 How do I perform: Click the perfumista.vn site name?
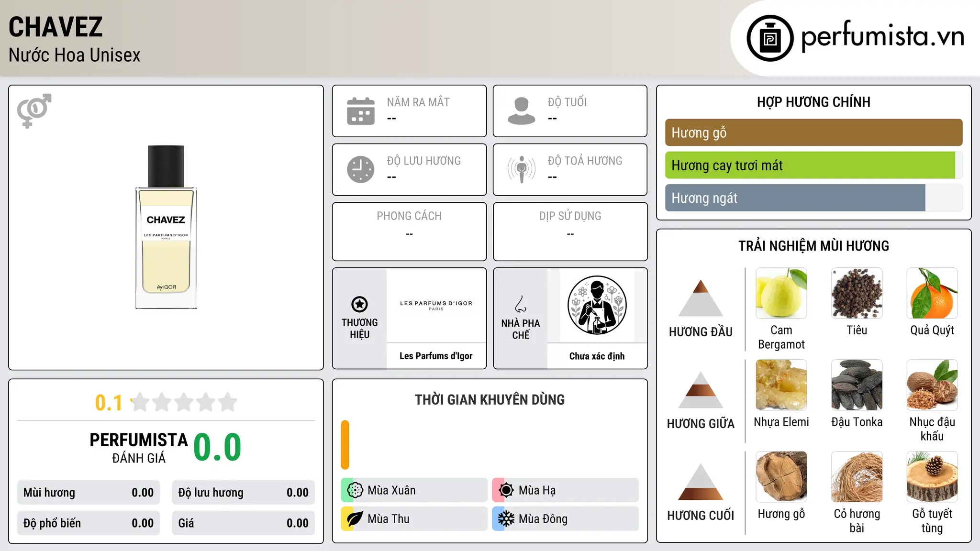pos(883,36)
